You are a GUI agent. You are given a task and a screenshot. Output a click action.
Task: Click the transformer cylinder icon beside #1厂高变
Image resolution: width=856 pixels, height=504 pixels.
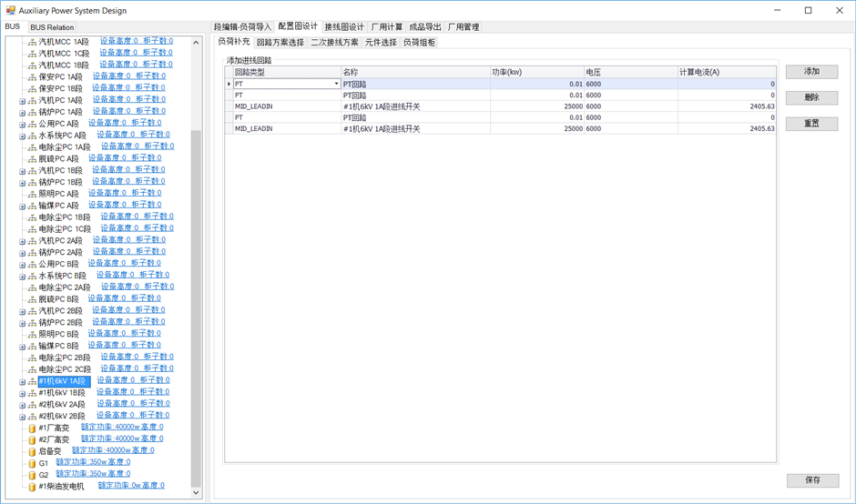32,428
